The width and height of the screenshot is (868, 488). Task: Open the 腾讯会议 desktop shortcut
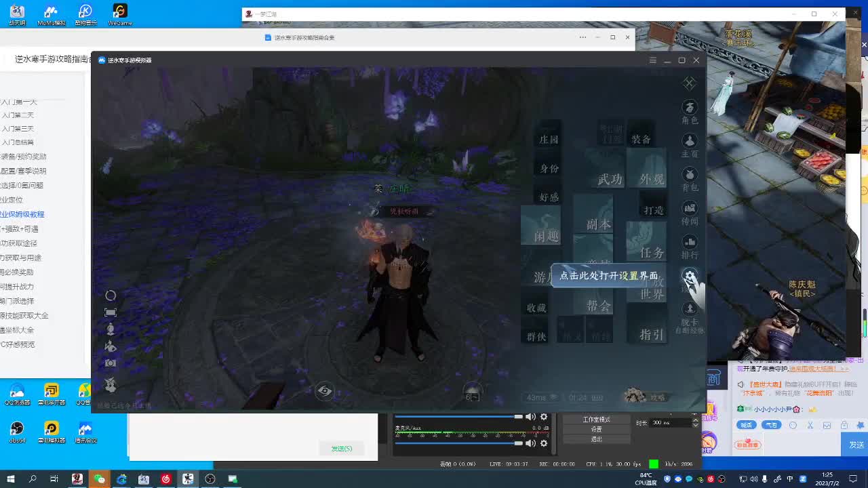point(85,431)
